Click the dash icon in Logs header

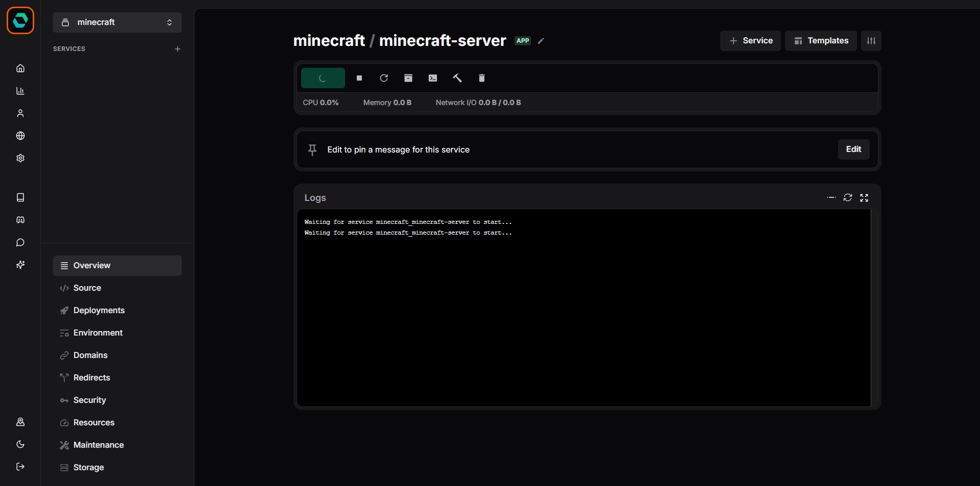[831, 198]
